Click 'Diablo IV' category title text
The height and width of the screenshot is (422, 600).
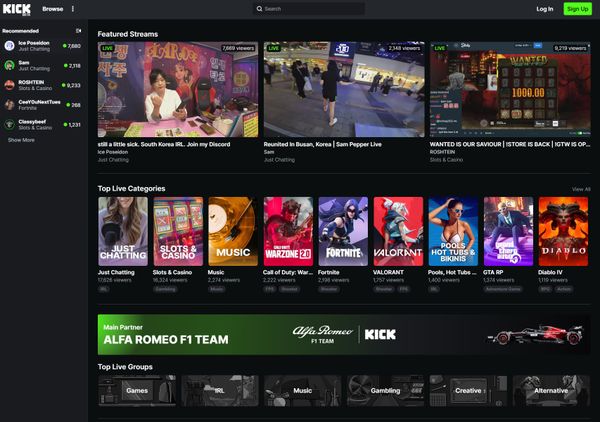pos(550,272)
